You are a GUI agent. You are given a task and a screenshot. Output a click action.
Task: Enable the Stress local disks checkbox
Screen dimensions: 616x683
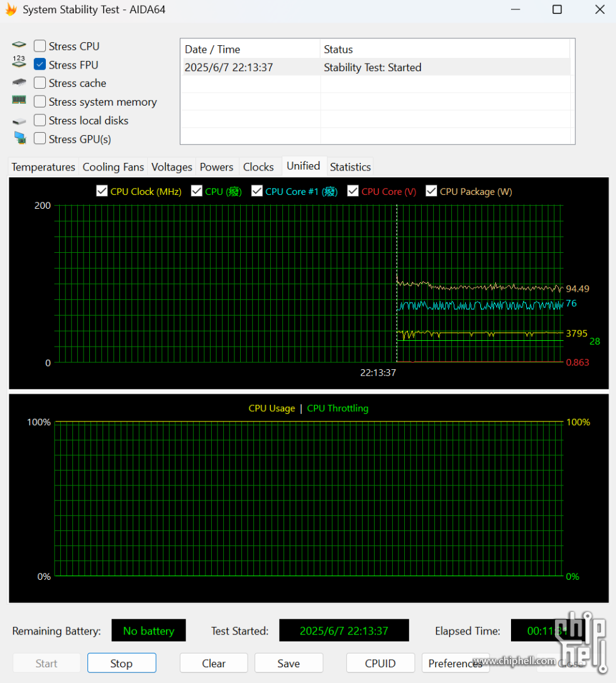tap(40, 120)
